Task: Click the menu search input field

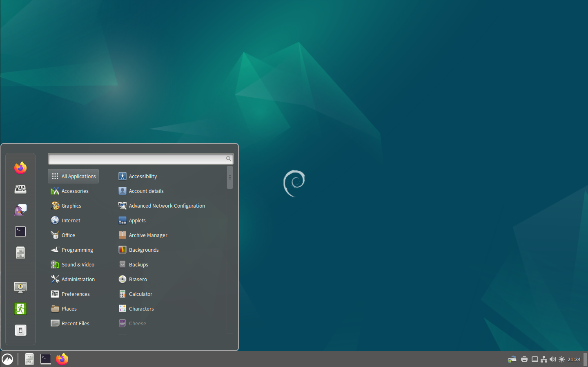Action: click(137, 159)
